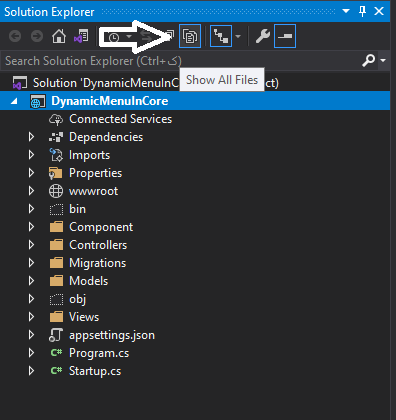Expand the Startup.cs node
396x420 pixels.
click(x=31, y=371)
